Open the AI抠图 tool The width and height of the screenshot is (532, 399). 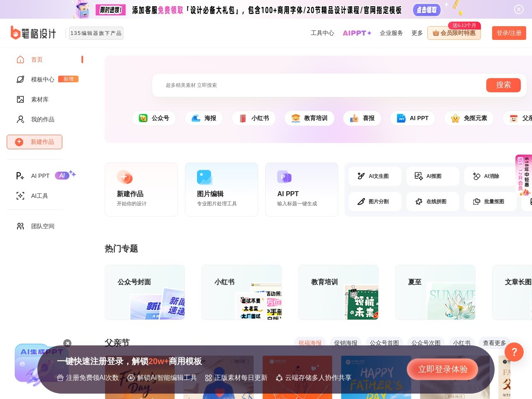(433, 176)
